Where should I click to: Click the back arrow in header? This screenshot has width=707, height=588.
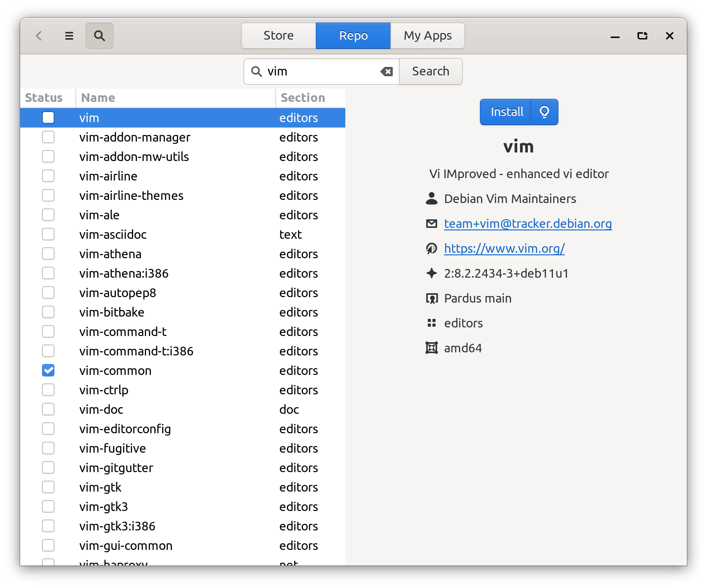(x=39, y=36)
